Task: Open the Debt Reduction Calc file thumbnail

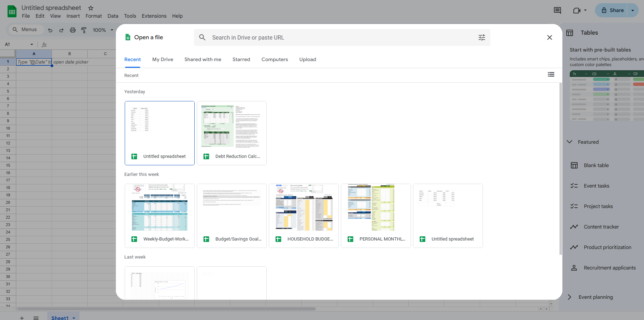Action: click(x=231, y=133)
